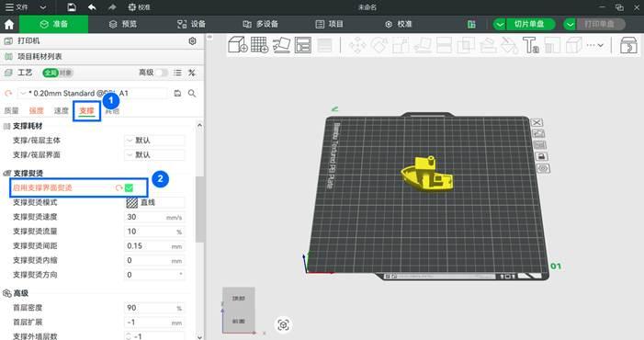Go to the Home page icon

[9, 25]
